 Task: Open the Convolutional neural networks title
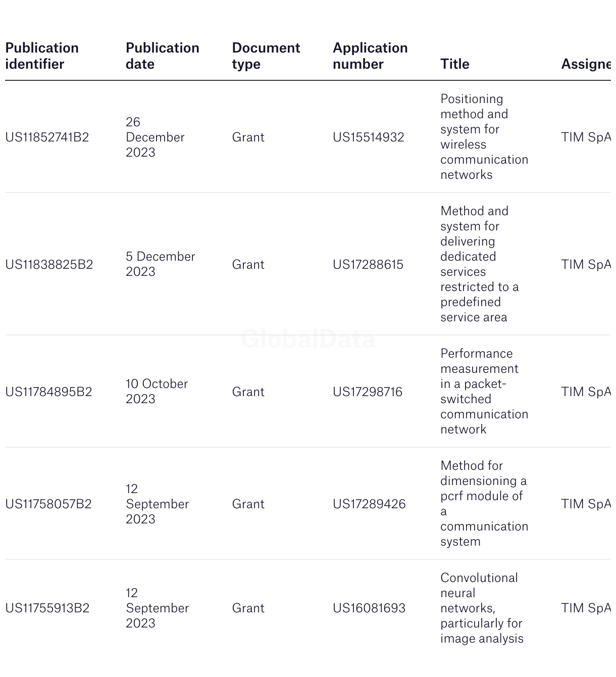click(482, 608)
